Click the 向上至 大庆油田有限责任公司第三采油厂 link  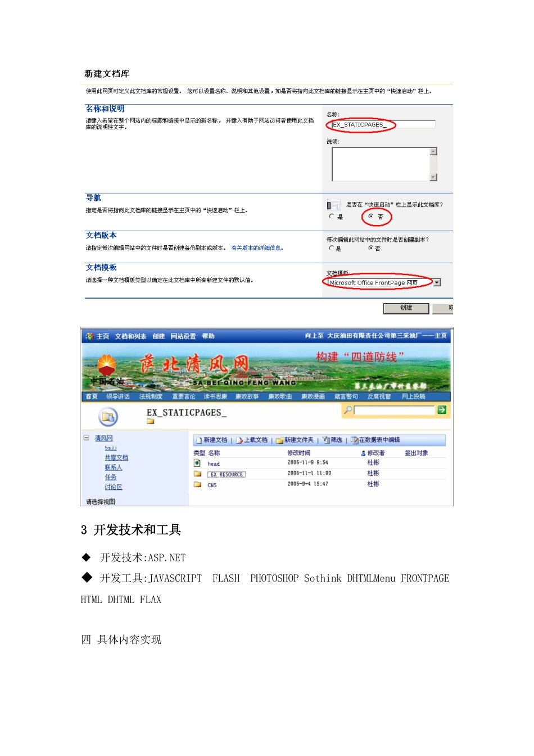(x=375, y=336)
